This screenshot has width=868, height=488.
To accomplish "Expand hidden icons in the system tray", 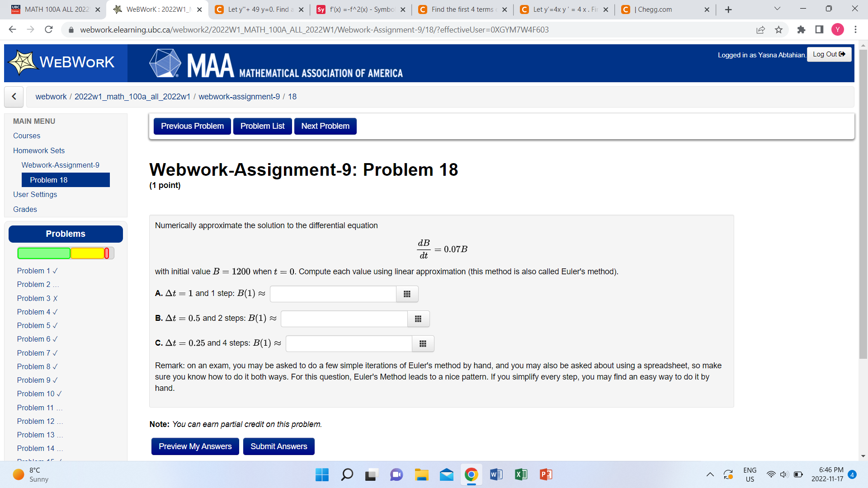I will (x=710, y=474).
